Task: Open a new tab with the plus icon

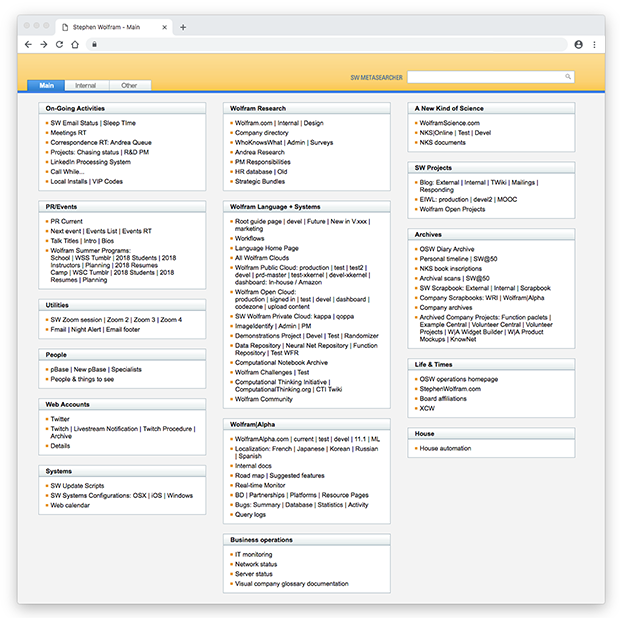Action: pos(183,27)
